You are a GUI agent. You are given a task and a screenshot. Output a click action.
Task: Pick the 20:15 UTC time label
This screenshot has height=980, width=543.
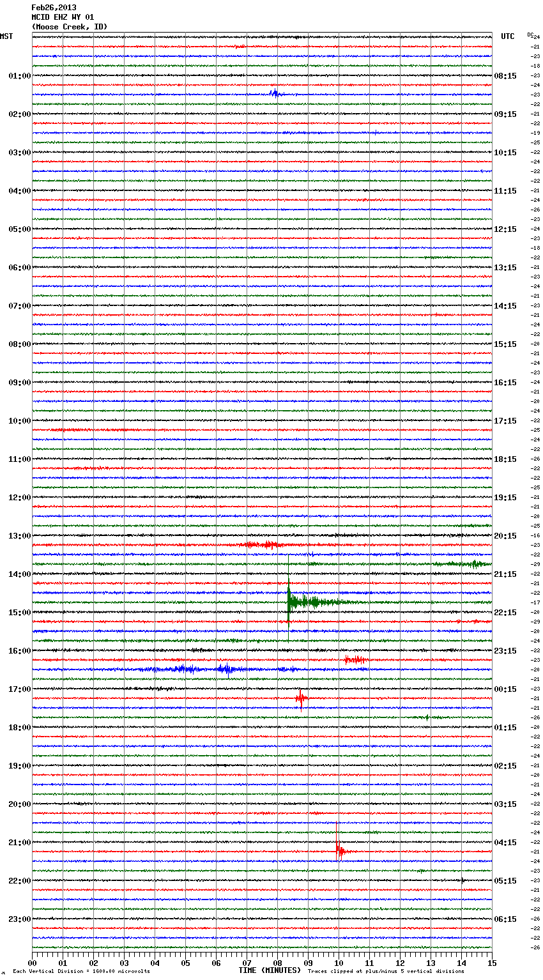click(x=505, y=536)
